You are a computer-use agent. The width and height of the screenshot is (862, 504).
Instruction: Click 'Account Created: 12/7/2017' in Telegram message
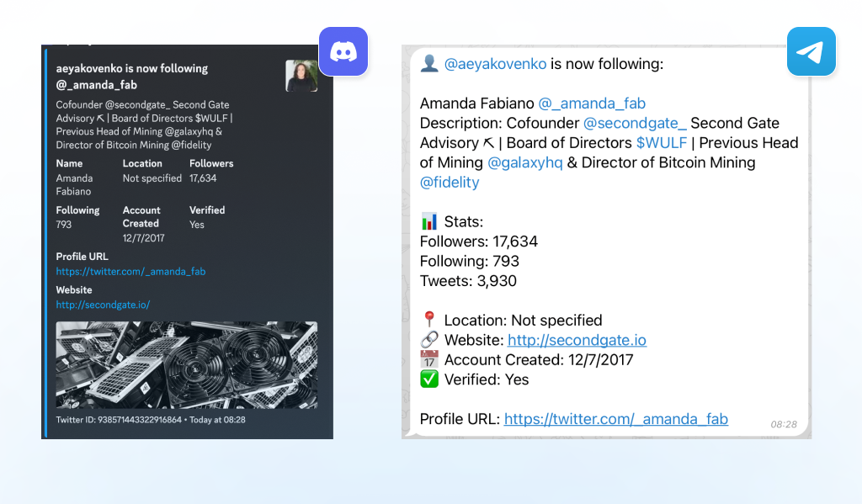pos(539,360)
